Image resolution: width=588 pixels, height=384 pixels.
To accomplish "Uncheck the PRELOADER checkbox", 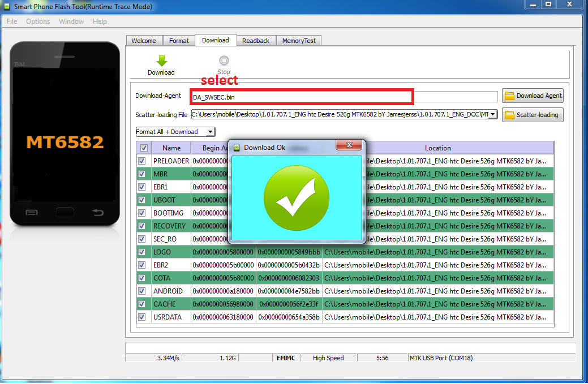I will pos(141,161).
